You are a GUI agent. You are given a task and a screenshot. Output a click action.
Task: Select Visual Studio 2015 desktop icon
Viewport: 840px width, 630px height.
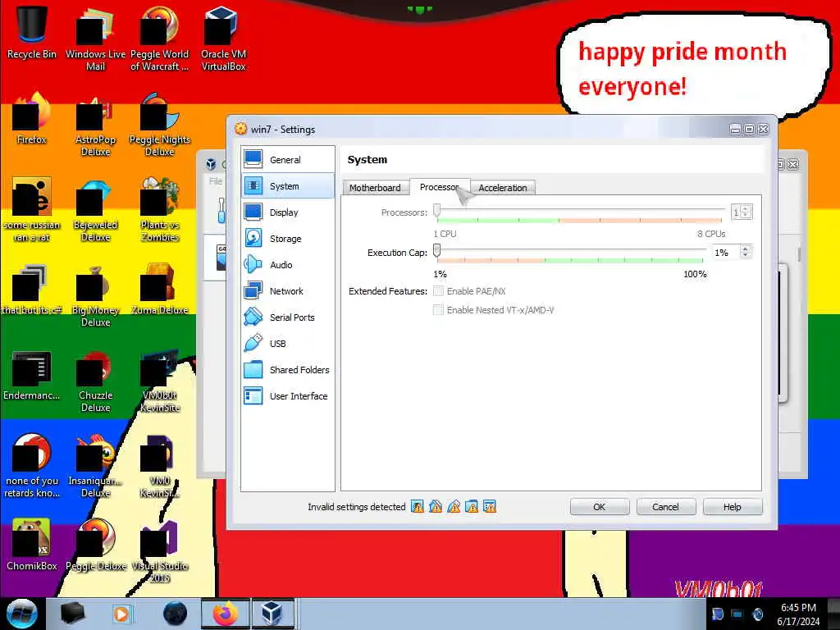(x=160, y=552)
